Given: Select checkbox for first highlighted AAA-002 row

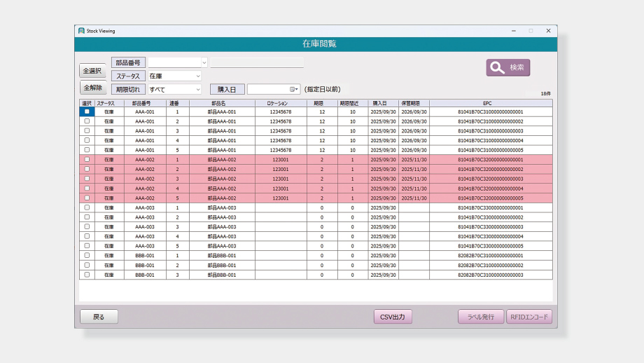Looking at the screenshot, I should pos(87,160).
